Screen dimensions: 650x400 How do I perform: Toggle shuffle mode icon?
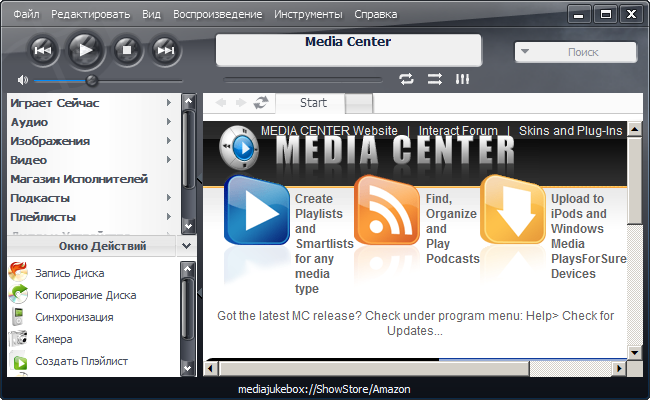point(435,79)
